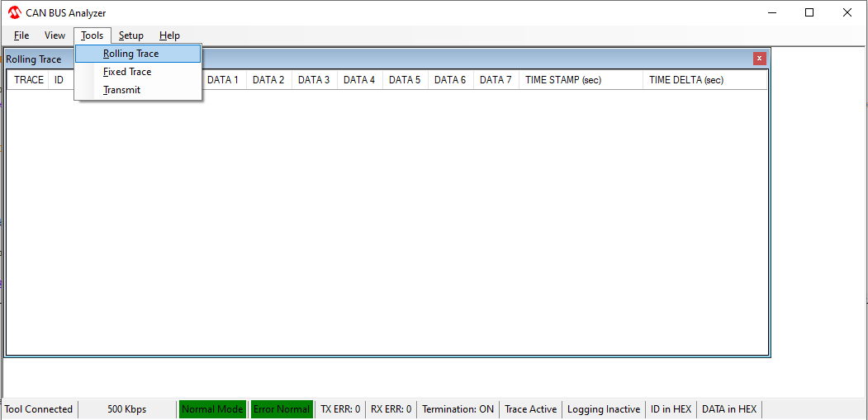Click the ID column header
This screenshot has width=868, height=420.
[59, 80]
